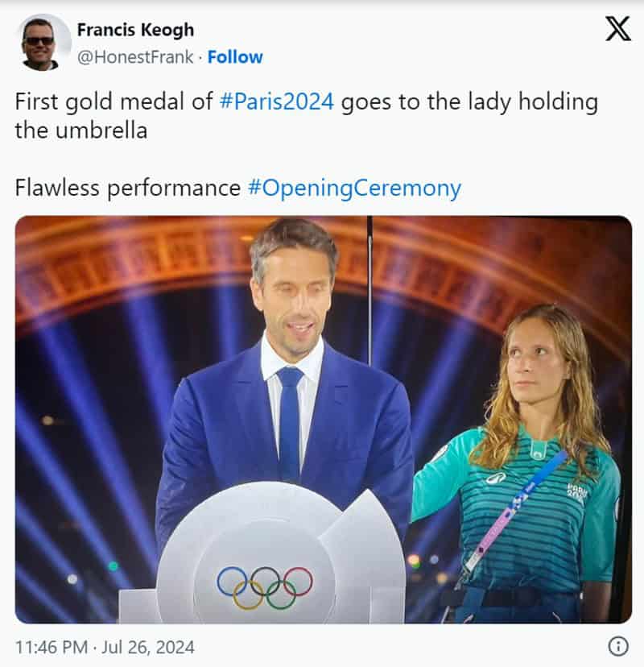
Task: Click the tweet text about umbrella
Action: (x=306, y=116)
